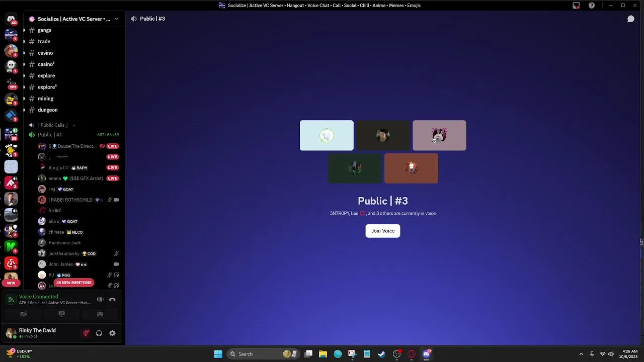Screen dimensions: 644x362
Task: Check the green voice connection signal icon
Action: tap(11, 300)
